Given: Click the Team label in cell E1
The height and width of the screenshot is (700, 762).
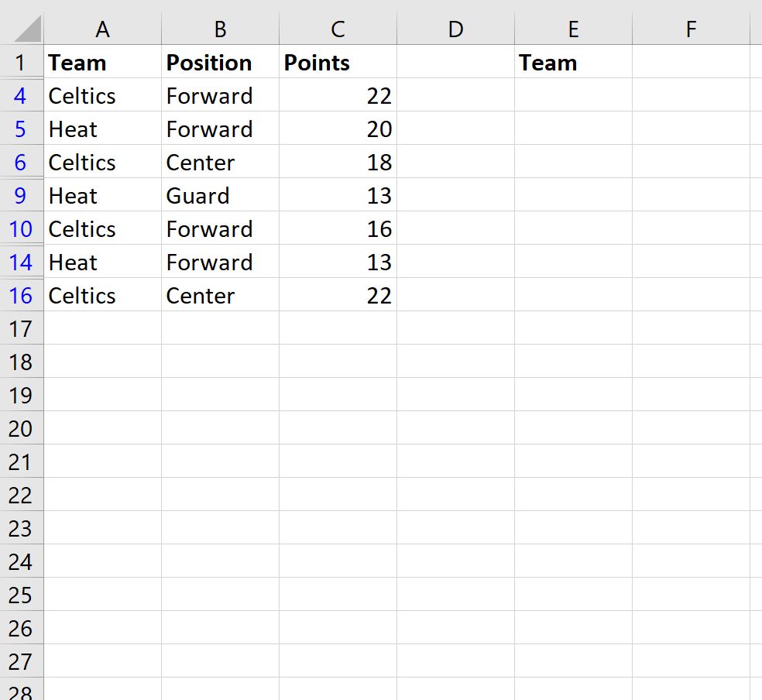Looking at the screenshot, I should [x=572, y=63].
